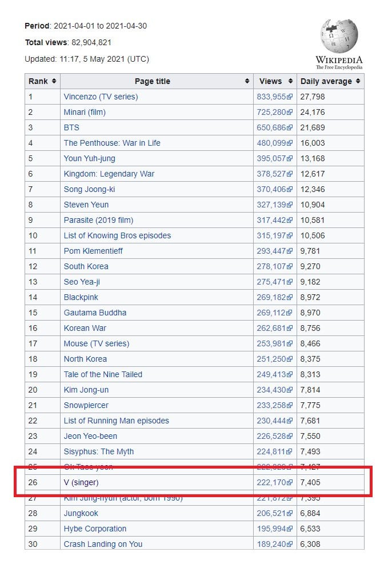Open the Snowpiercer article
Screen dimensions: 392x568
(x=86, y=405)
